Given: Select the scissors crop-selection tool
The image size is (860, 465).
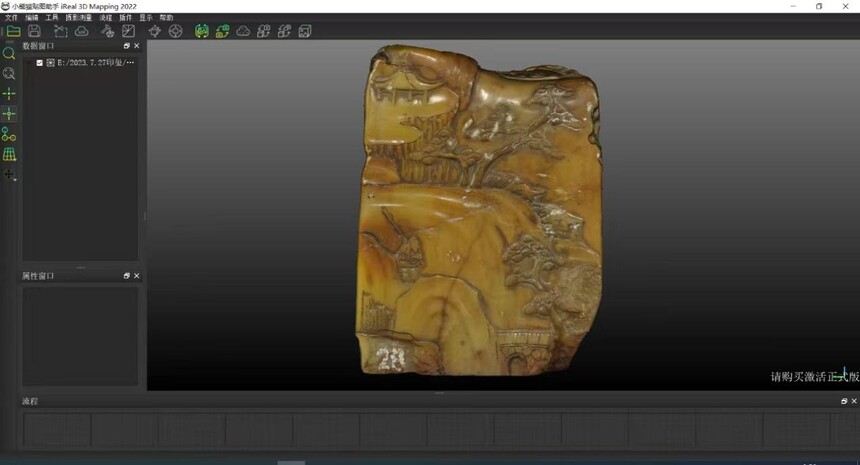Looking at the screenshot, I should point(60,31).
